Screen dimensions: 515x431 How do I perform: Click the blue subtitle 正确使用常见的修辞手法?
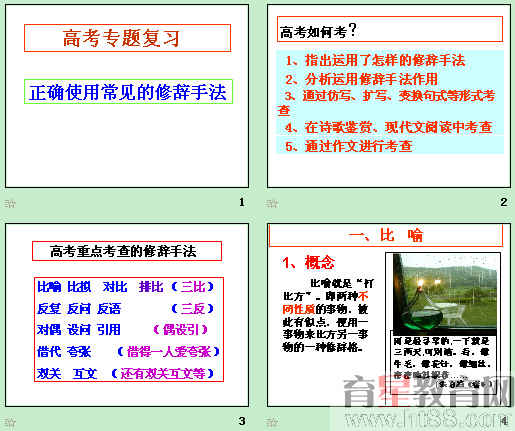click(128, 92)
